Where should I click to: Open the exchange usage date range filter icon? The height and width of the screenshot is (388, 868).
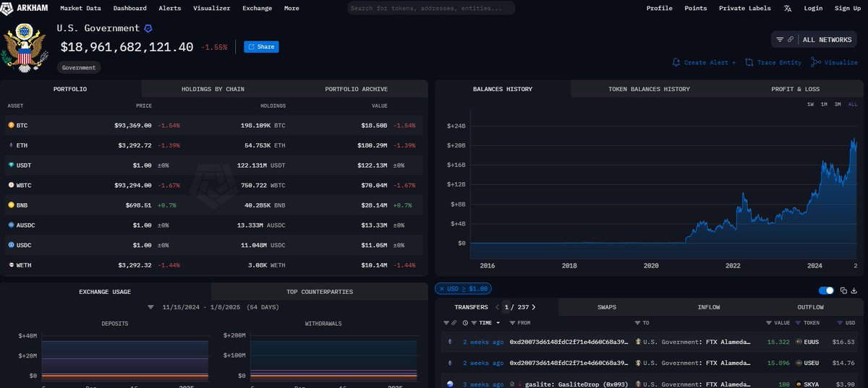pos(151,307)
